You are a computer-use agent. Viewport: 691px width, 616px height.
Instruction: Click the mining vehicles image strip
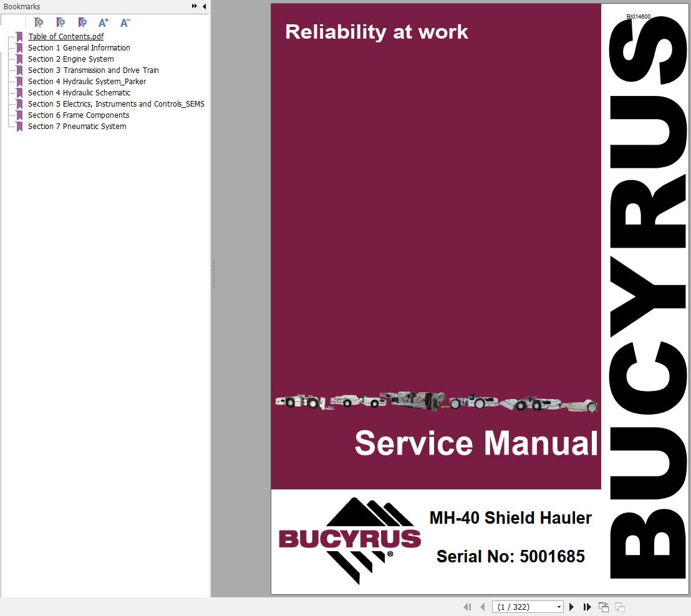(x=437, y=401)
